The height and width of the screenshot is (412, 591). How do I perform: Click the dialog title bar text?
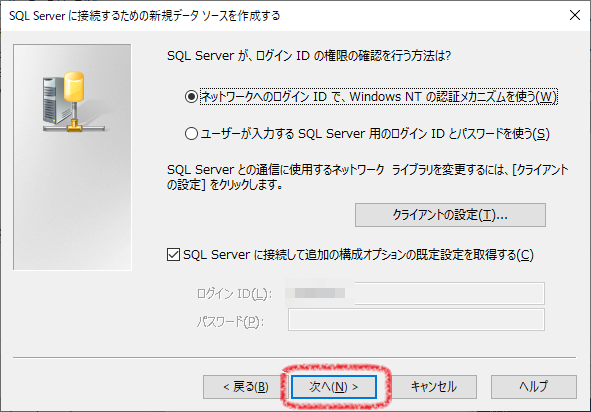(145, 16)
